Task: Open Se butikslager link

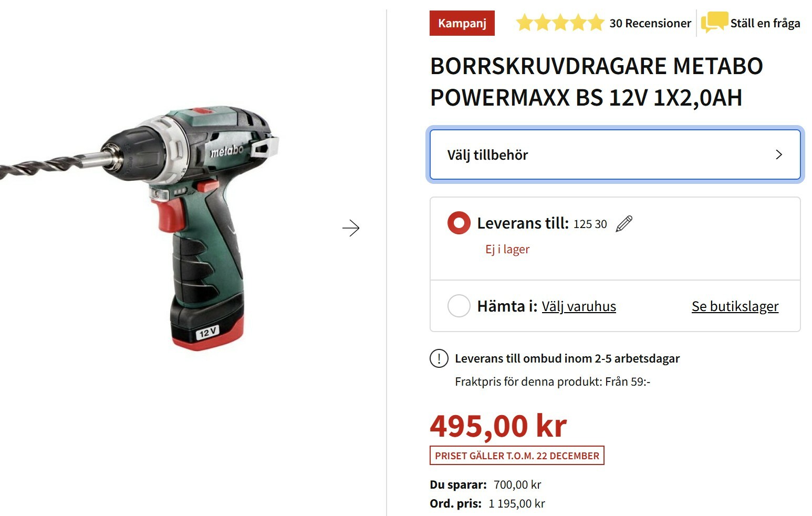Action: (x=735, y=306)
